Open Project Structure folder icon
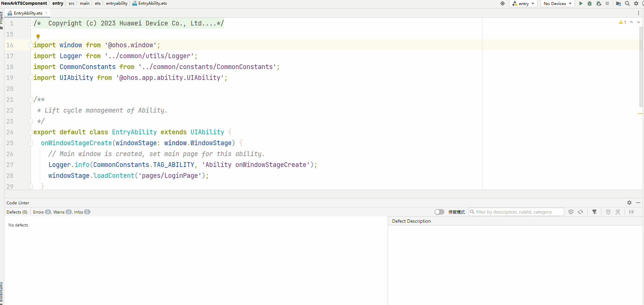 click(618, 3)
